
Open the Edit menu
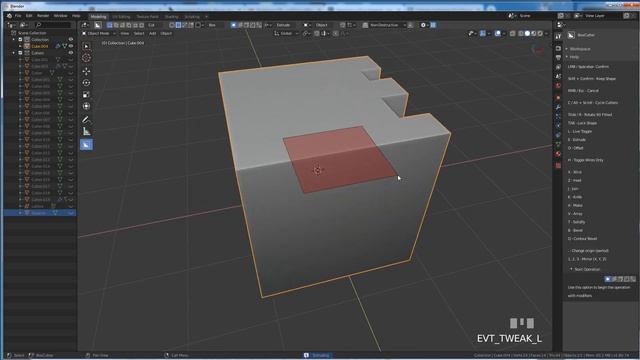[29, 16]
